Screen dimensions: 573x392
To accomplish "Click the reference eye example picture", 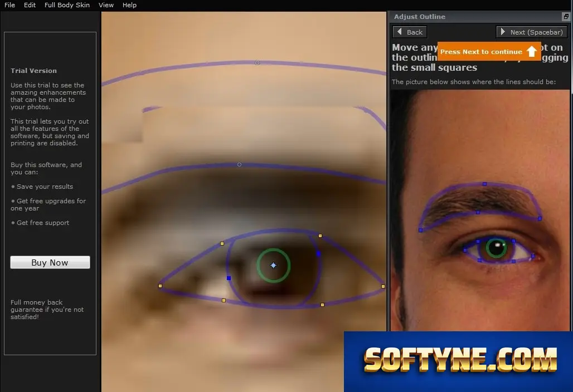I will [x=480, y=210].
